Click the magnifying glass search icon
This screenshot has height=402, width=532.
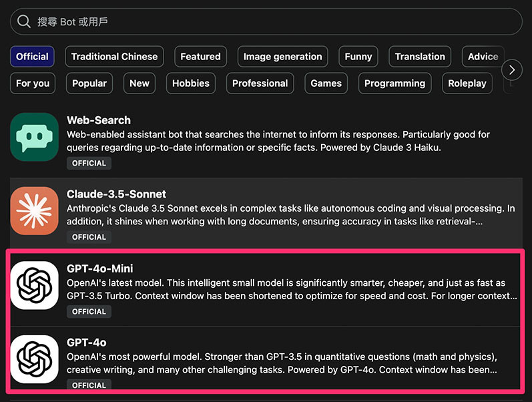tap(24, 21)
